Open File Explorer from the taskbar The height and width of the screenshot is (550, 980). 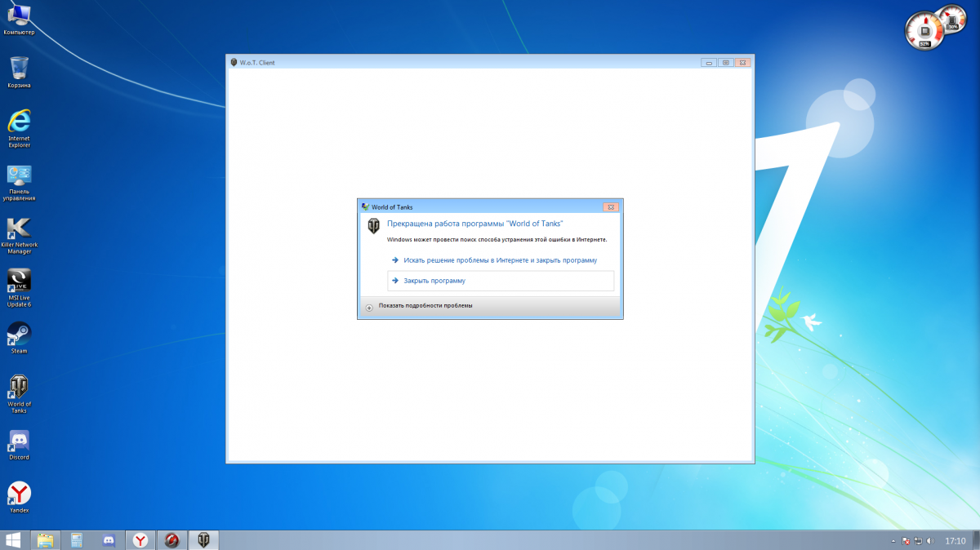tap(45, 540)
